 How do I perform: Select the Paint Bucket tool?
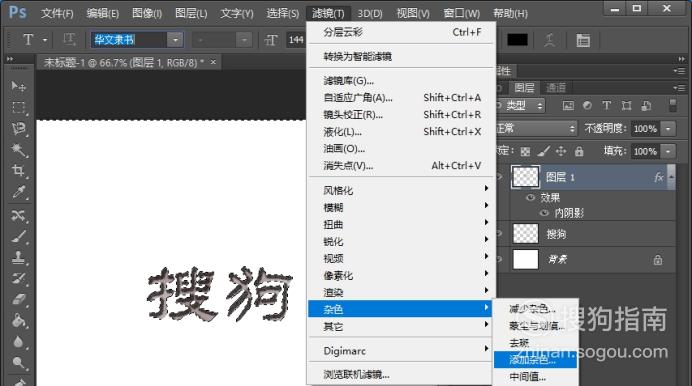click(18, 321)
